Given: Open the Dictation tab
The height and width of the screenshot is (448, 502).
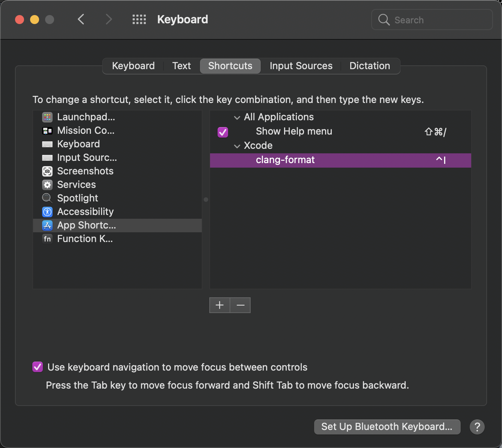Looking at the screenshot, I should tap(369, 66).
